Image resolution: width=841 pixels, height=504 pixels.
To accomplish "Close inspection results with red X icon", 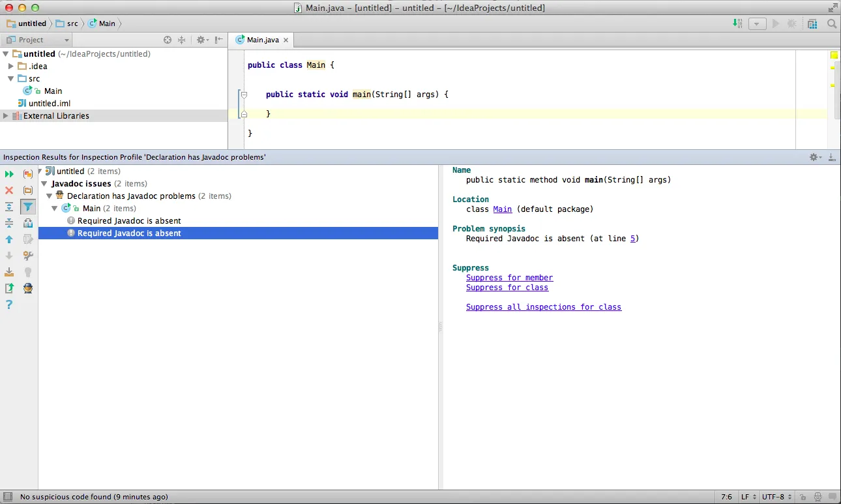I will tap(9, 190).
